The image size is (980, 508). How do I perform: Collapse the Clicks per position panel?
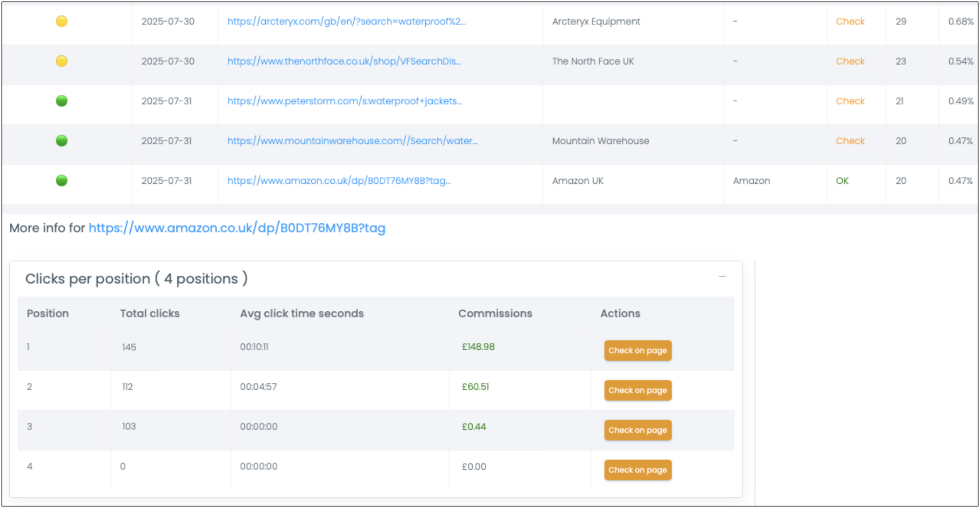pos(722,277)
